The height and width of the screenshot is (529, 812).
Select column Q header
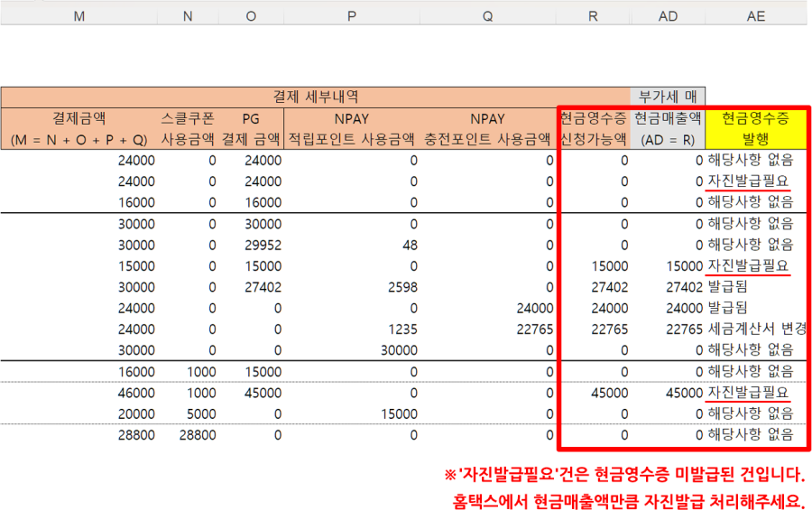tap(487, 17)
